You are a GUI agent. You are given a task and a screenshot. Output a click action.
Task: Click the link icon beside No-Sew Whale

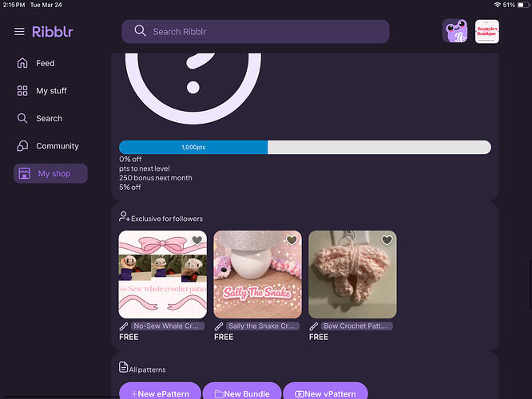[124, 326]
